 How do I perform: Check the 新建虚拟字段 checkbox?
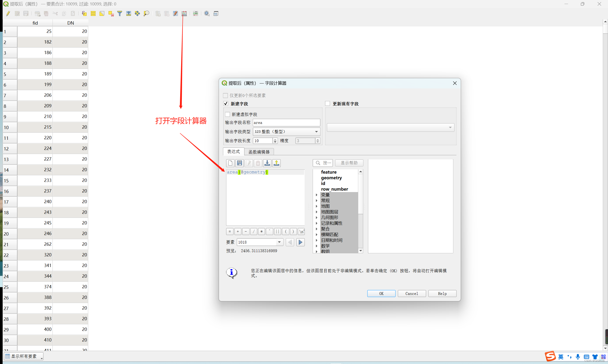(227, 114)
